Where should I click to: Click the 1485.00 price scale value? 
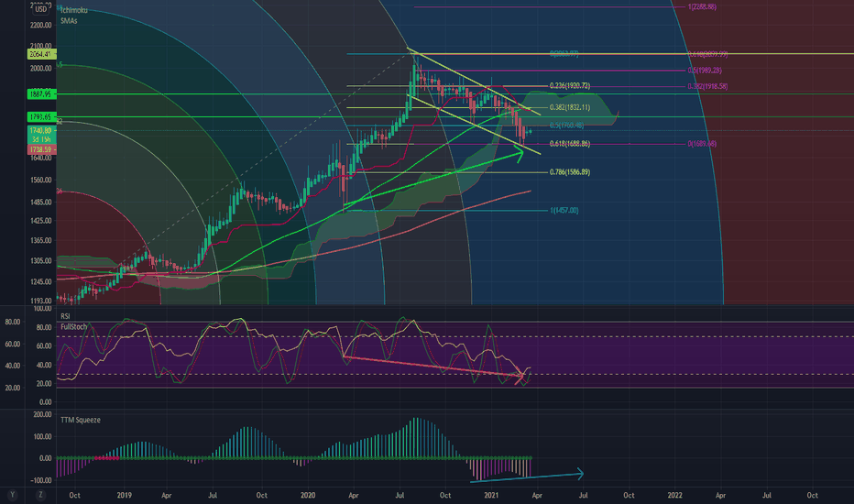(x=41, y=203)
